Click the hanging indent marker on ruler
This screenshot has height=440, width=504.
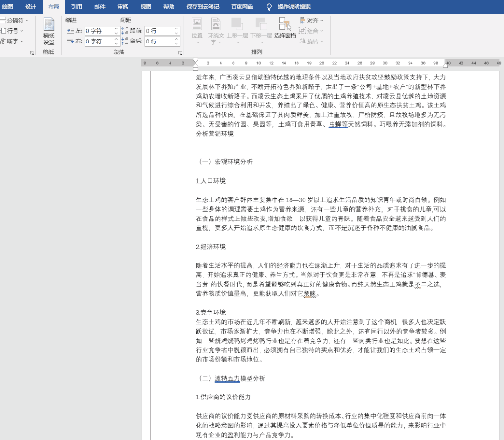pyautogui.click(x=195, y=64)
